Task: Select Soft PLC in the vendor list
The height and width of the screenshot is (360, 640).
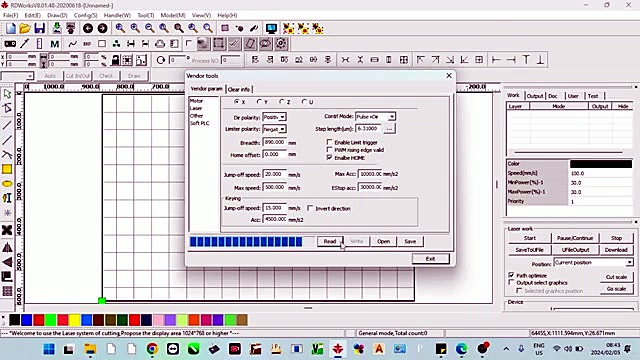Action: tap(200, 123)
